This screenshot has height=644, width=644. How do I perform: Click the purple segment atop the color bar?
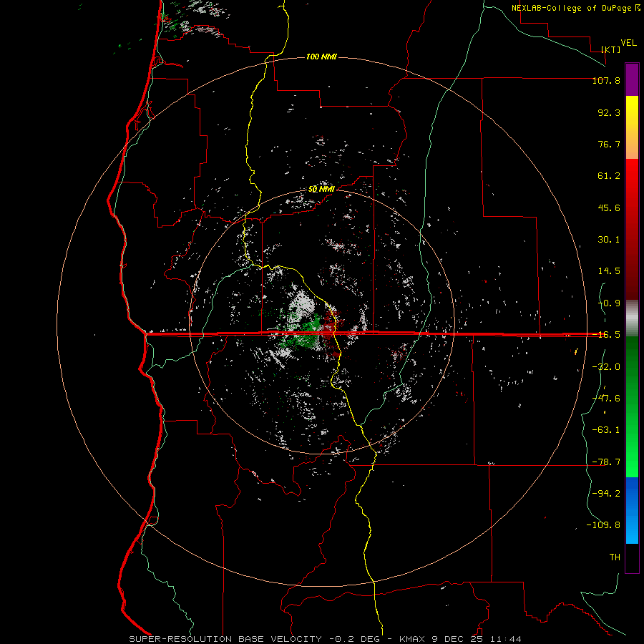pos(632,79)
